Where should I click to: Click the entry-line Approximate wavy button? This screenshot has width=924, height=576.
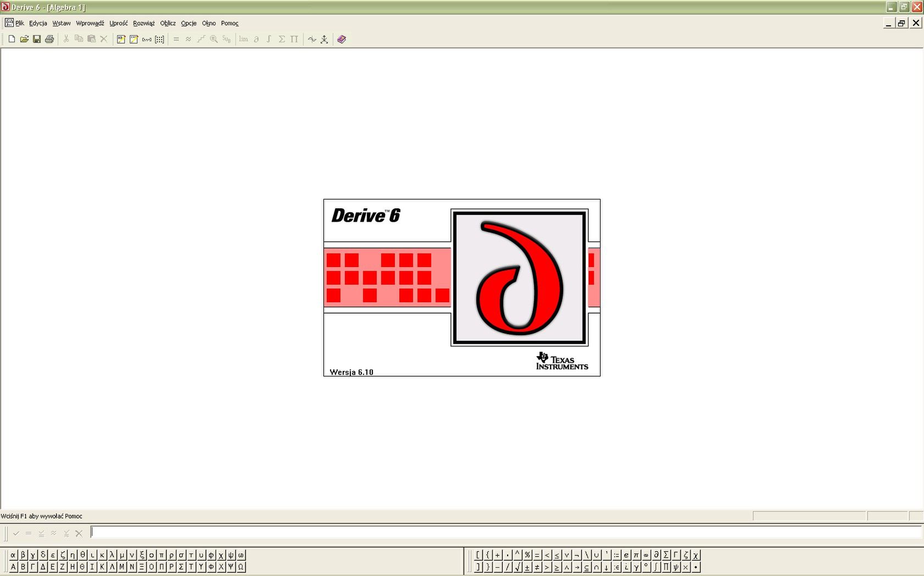[x=53, y=533]
